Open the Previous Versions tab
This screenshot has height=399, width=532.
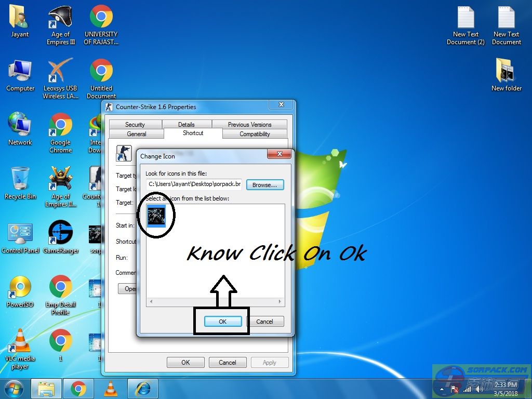pyautogui.click(x=249, y=125)
